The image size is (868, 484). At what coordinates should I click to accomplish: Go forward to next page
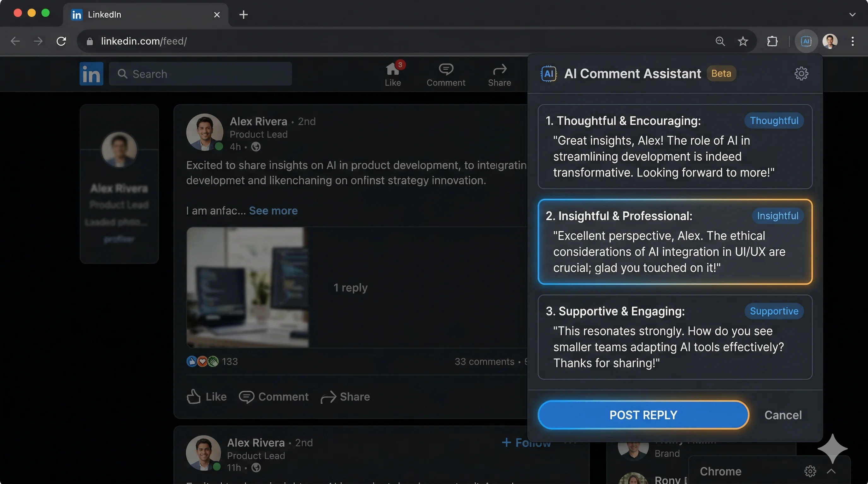[x=38, y=41]
